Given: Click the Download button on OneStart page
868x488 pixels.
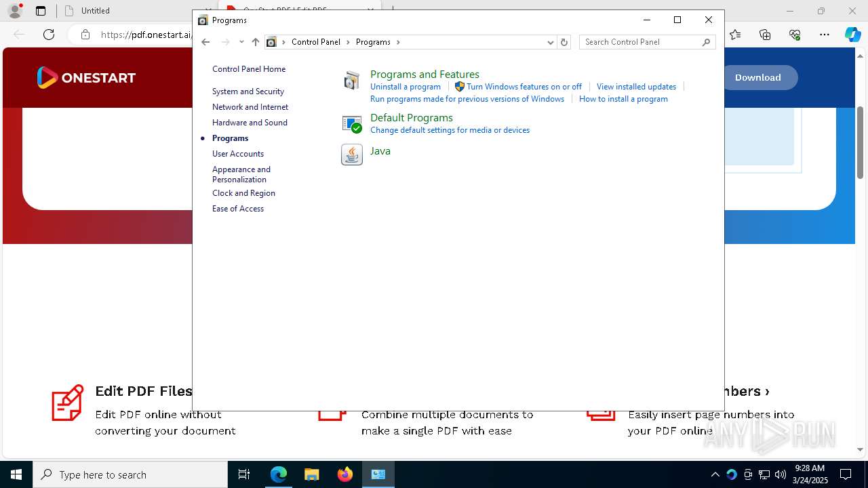Looking at the screenshot, I should coord(757,77).
